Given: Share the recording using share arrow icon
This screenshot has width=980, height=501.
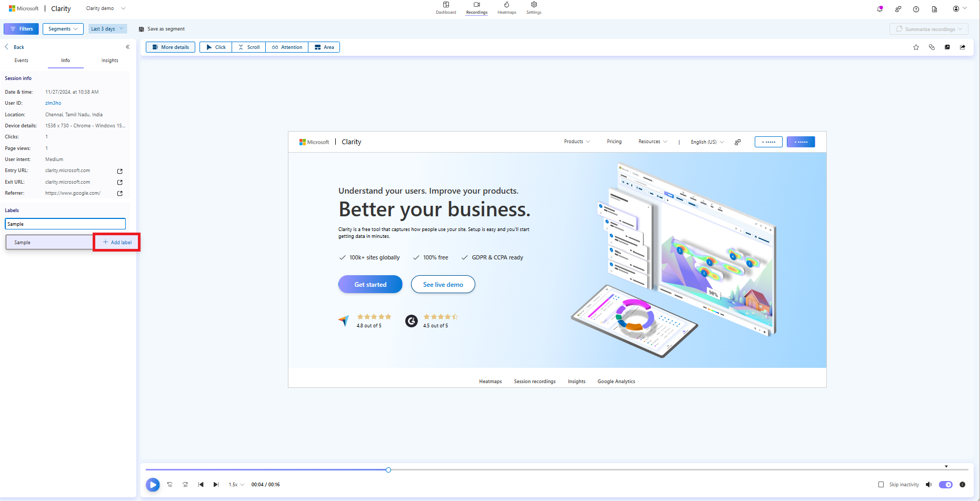Looking at the screenshot, I should (x=963, y=47).
